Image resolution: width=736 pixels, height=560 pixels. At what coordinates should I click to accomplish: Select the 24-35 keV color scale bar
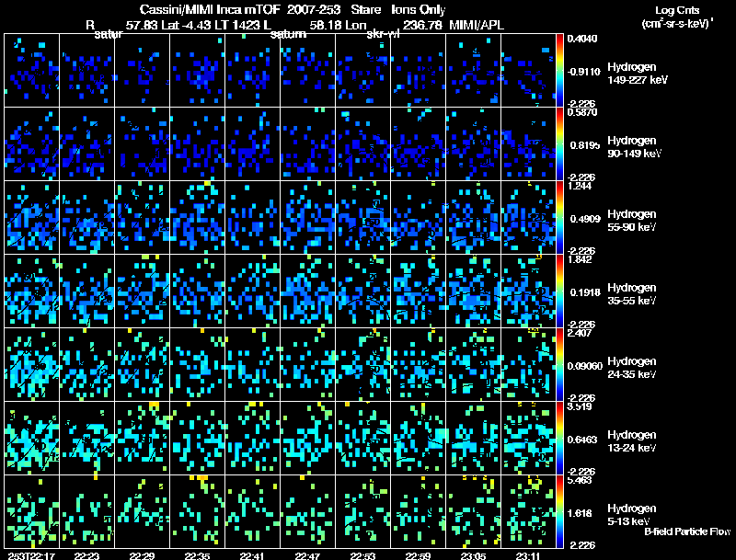pos(559,365)
